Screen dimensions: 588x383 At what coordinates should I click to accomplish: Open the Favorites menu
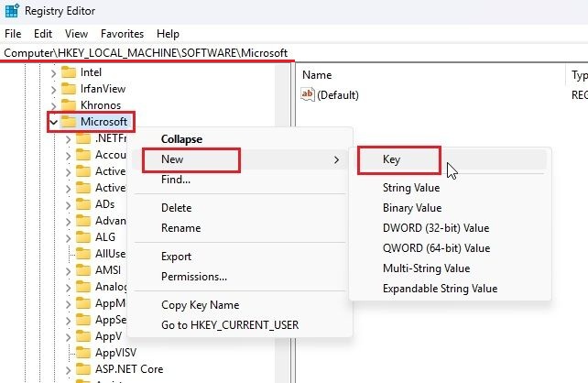click(x=122, y=34)
